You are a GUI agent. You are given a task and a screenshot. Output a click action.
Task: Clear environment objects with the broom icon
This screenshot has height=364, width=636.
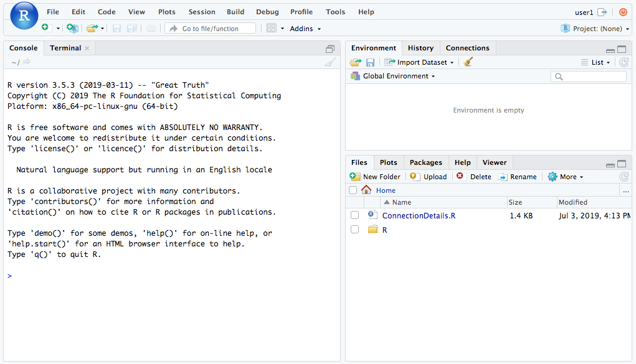click(x=468, y=62)
